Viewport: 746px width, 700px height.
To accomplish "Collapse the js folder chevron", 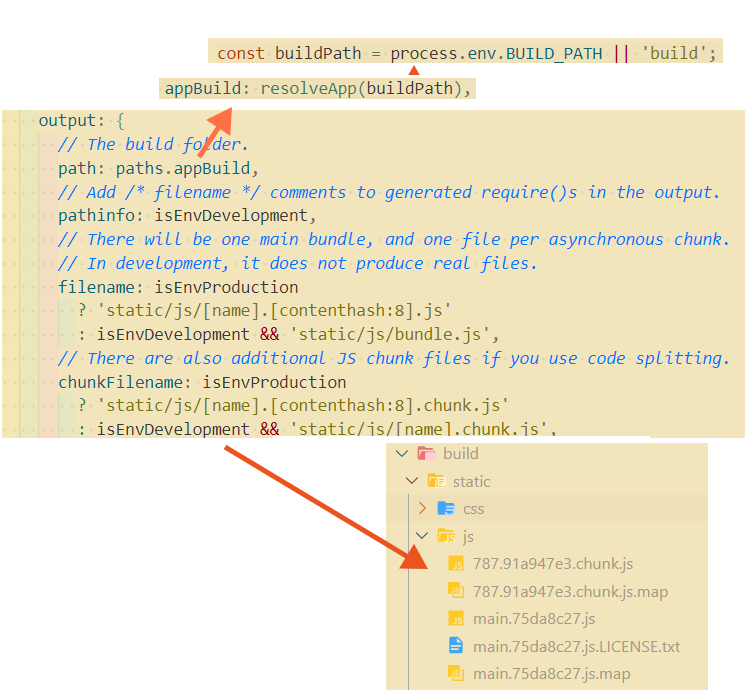I will click(422, 536).
